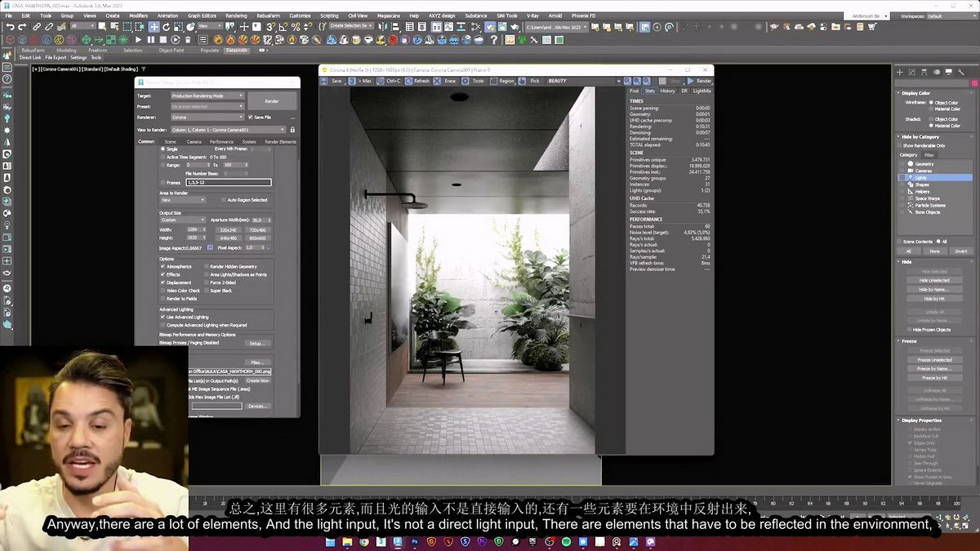Open the View to Render dropdown

coord(229,130)
